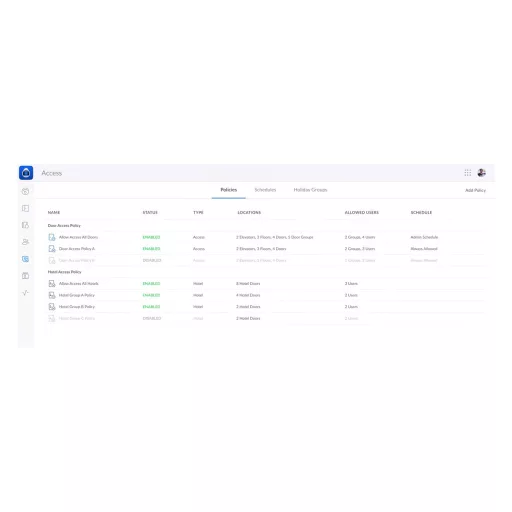The image size is (512, 512).
Task: Switch to the Policies tab
Action: pyautogui.click(x=229, y=190)
